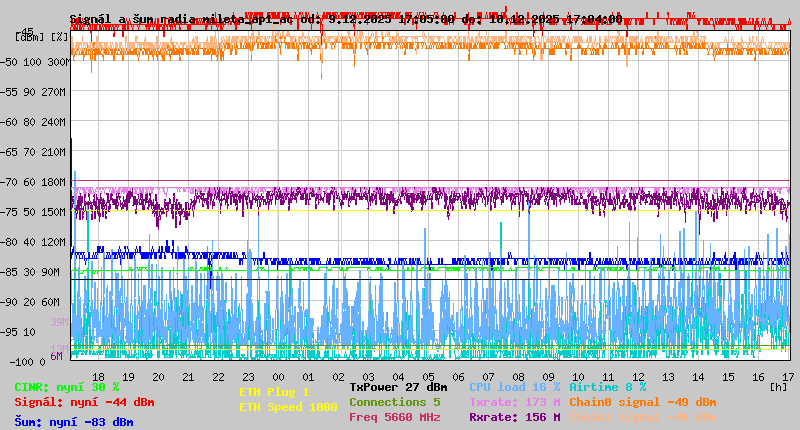Click the [dBm] axis unit label
The height and width of the screenshot is (430, 800).
tap(29, 35)
